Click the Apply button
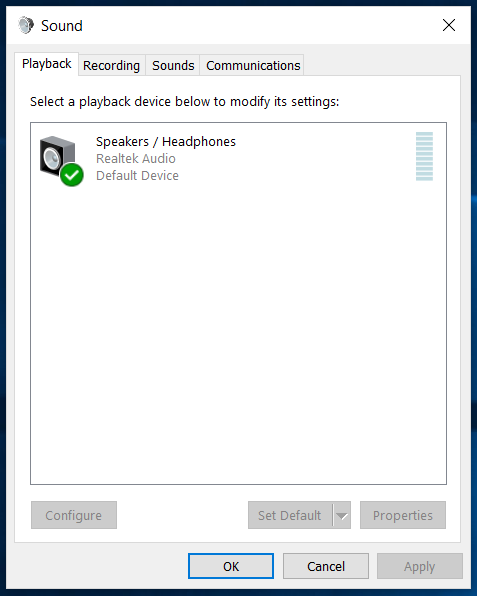 pos(420,566)
